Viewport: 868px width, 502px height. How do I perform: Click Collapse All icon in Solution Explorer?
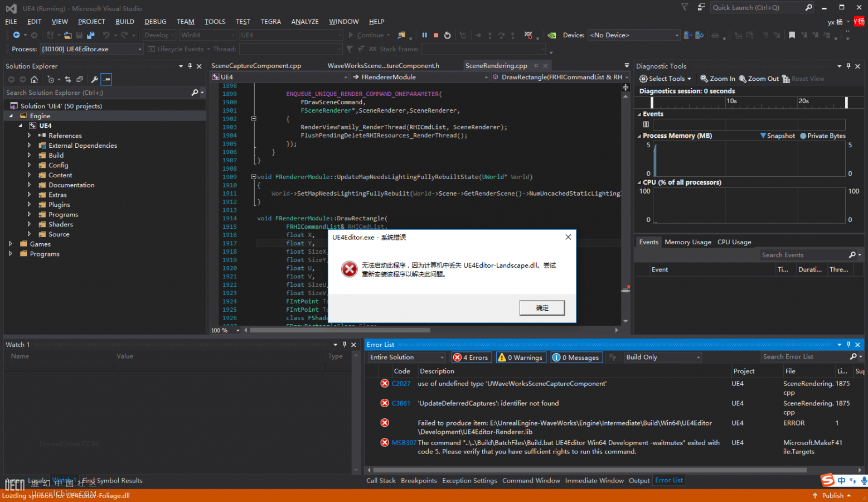[x=80, y=79]
